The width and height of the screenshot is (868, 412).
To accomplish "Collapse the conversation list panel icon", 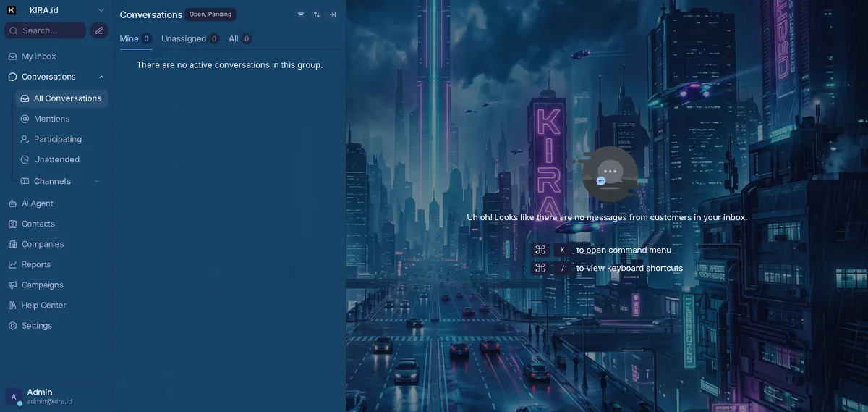I will pos(333,14).
